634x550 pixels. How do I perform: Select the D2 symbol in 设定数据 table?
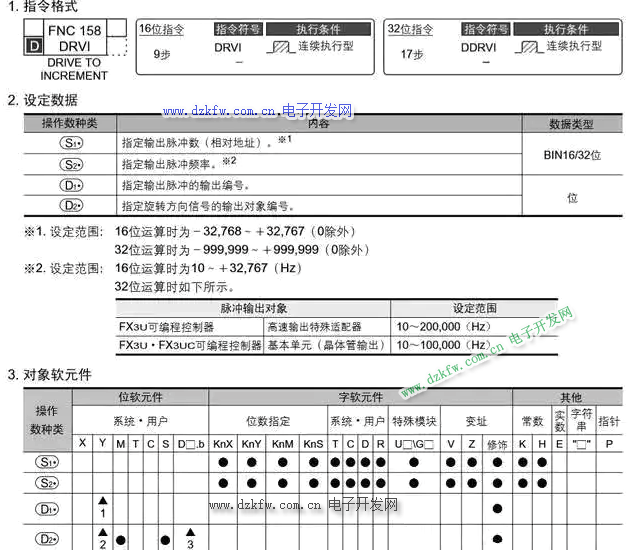(x=71, y=206)
